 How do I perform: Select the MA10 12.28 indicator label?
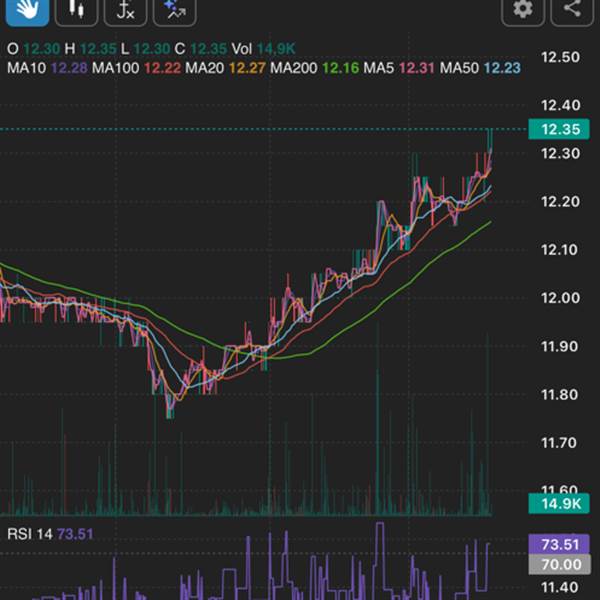coord(47,68)
